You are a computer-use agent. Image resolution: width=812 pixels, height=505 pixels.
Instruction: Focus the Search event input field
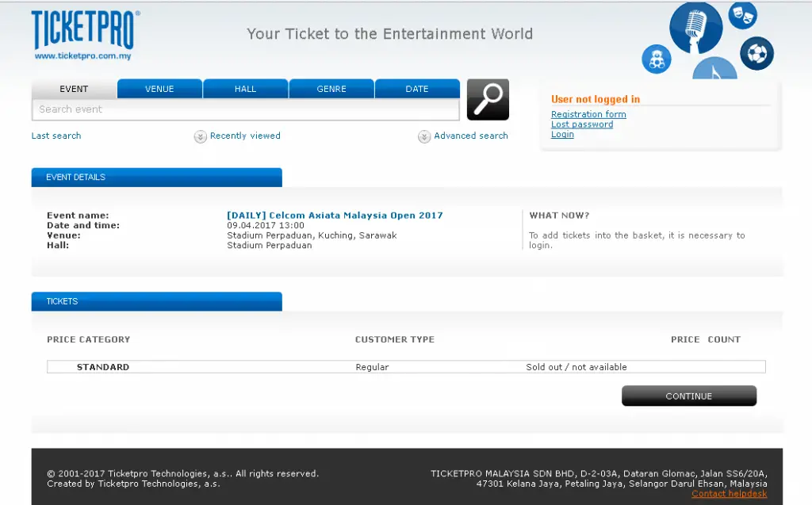246,109
